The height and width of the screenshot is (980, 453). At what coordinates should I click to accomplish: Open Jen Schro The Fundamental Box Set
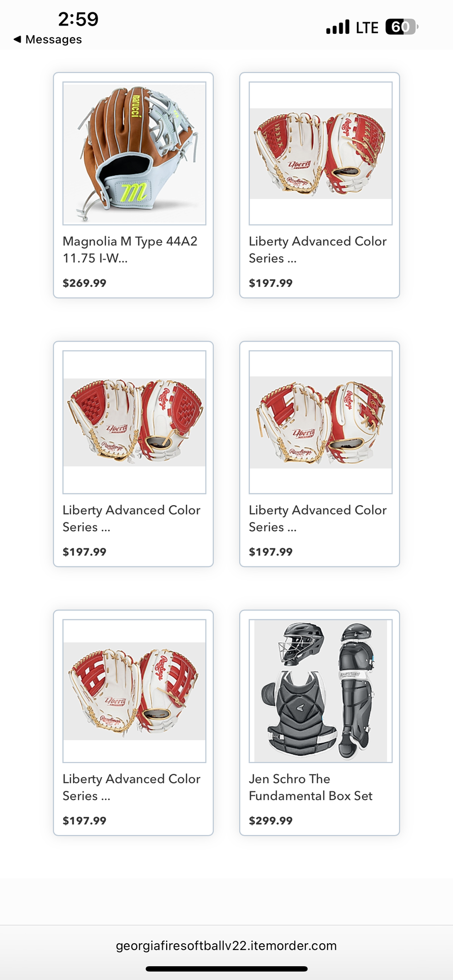click(x=311, y=787)
